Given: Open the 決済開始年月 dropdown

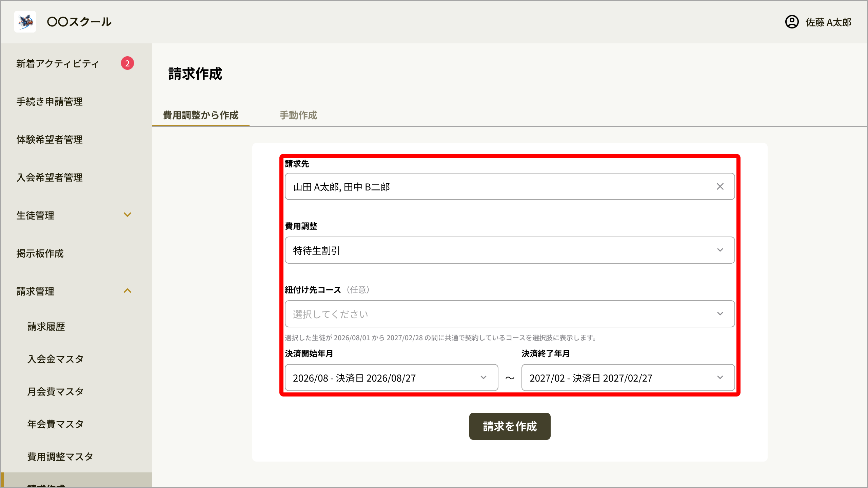Looking at the screenshot, I should point(392,378).
